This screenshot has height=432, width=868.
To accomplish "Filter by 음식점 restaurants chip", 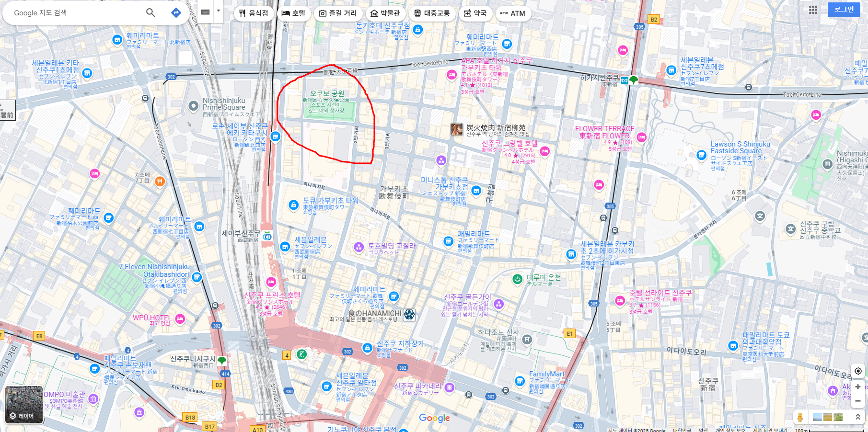I will [x=254, y=13].
